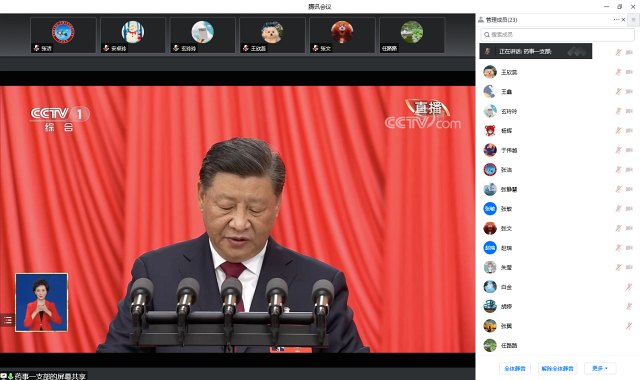This screenshot has height=380, width=640.
Task: Toggle microphone for member 张敏
Action: [618, 209]
